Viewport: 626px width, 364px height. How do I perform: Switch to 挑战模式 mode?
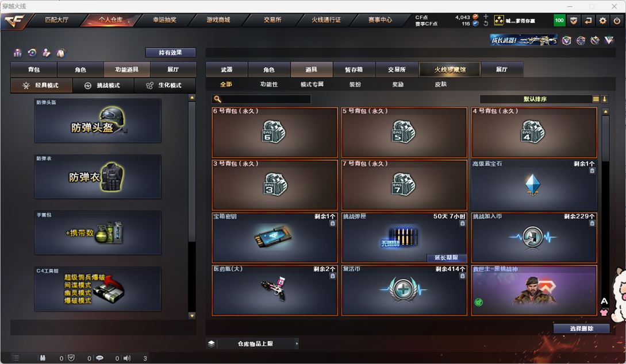(x=103, y=86)
